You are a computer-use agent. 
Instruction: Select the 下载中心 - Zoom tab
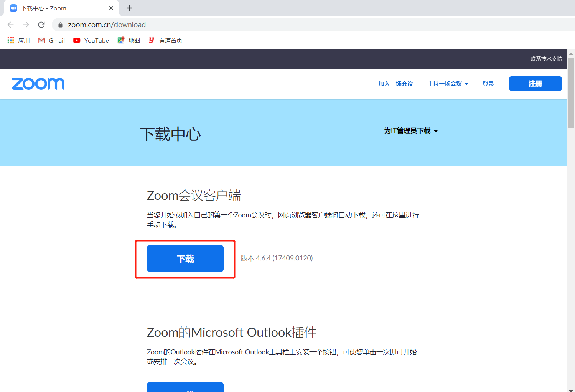coord(61,8)
